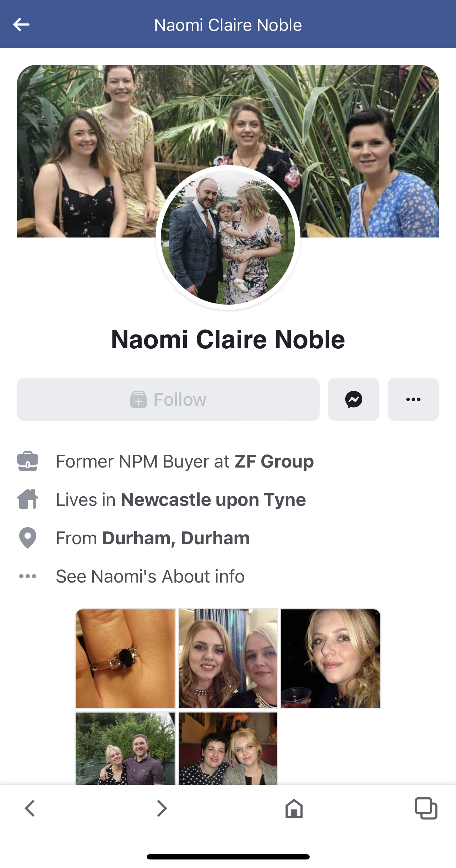
Task: Tap the back arrow in header
Action: pos(21,25)
